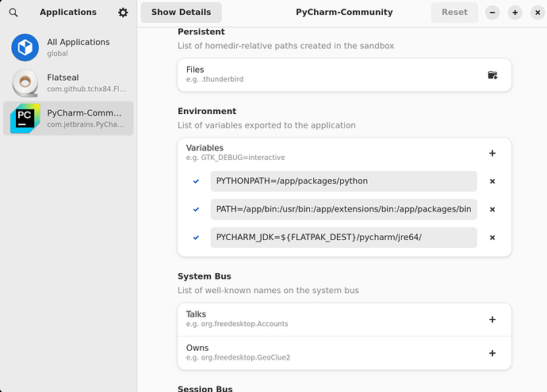Remove the PATH variable entry
547x392 pixels.
(x=492, y=209)
